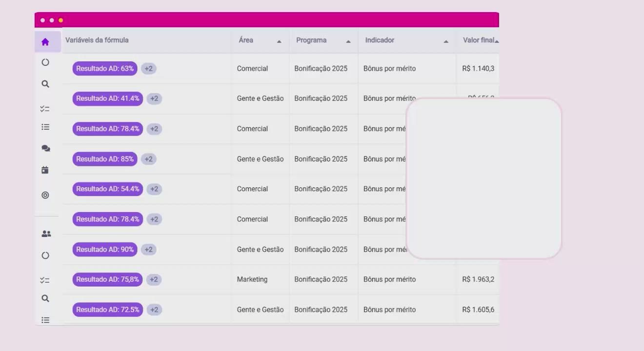The image size is (644, 351).
Task: Click the upper search magnifier icon
Action: coord(45,84)
